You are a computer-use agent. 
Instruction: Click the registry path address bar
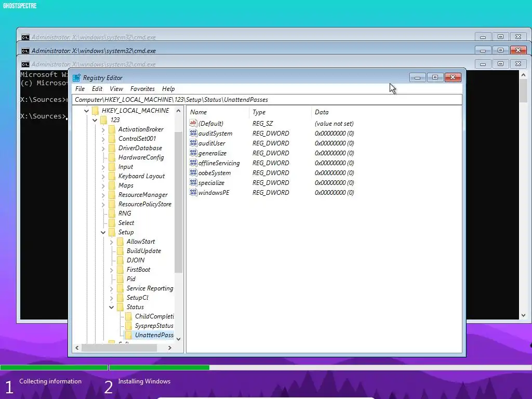pyautogui.click(x=267, y=99)
